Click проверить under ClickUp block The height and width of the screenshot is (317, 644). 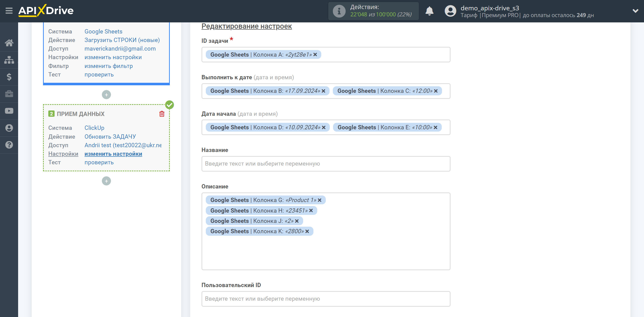pyautogui.click(x=99, y=162)
